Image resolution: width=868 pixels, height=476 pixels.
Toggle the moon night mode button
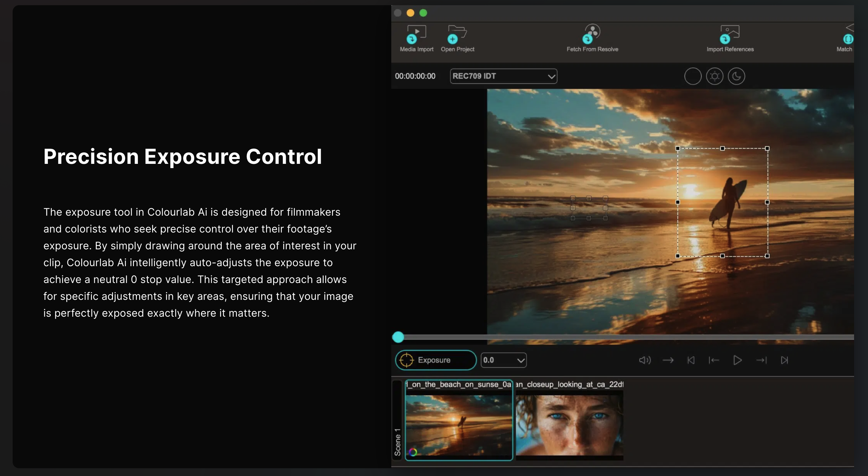click(736, 76)
